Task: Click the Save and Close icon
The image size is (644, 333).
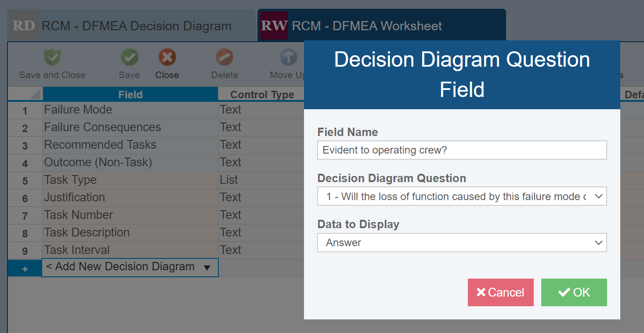Action: 51,57
